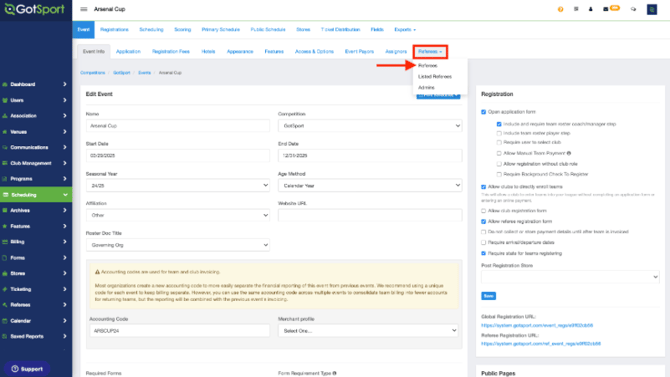The image size is (670, 377).
Task: Toggle the hamburger menu icon
Action: click(84, 9)
